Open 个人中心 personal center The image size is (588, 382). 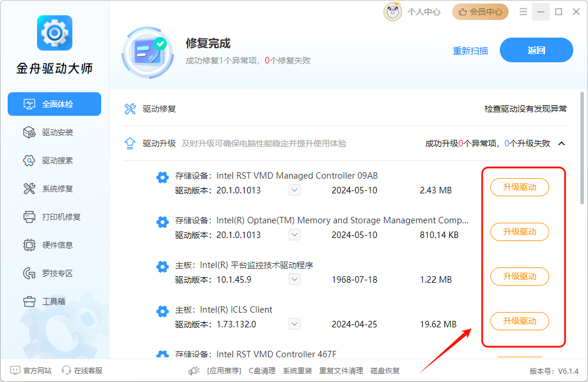coord(424,12)
